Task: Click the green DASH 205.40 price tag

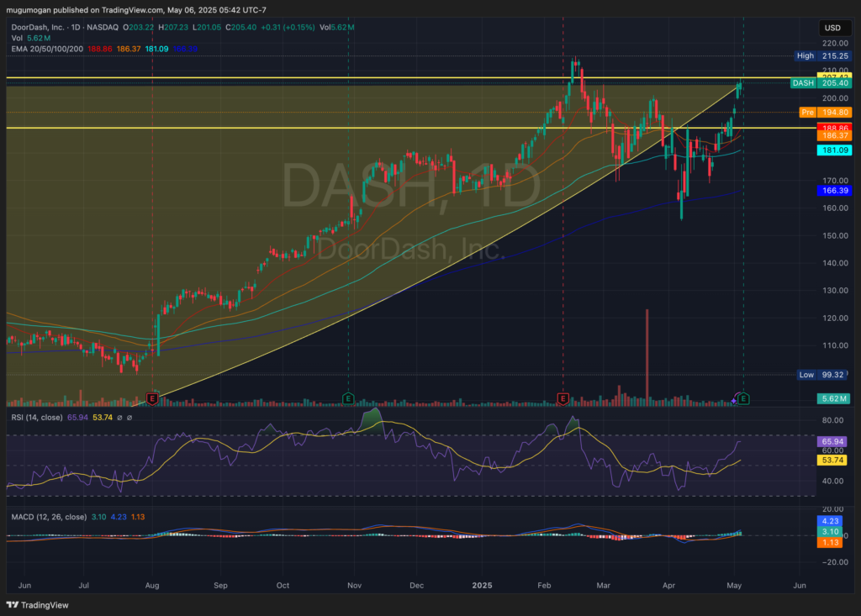Action: click(821, 83)
